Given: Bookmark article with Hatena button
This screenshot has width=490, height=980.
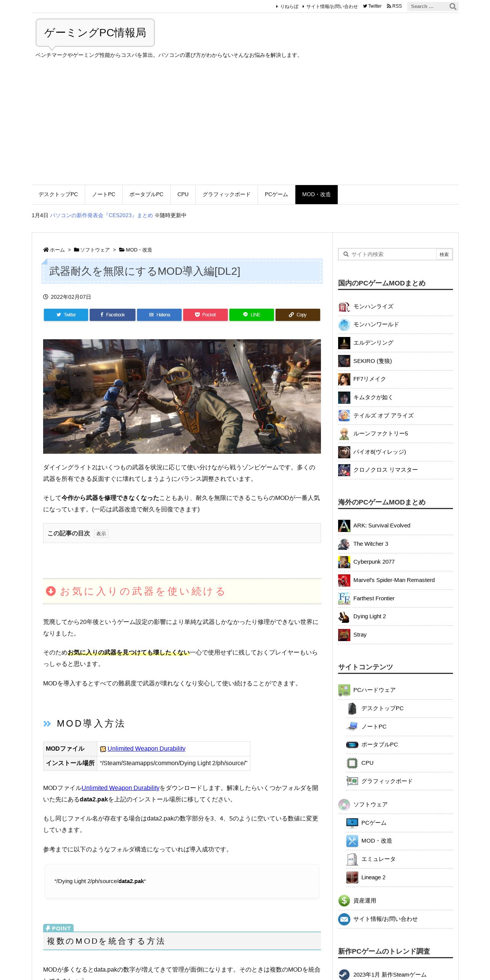Looking at the screenshot, I should (x=159, y=315).
